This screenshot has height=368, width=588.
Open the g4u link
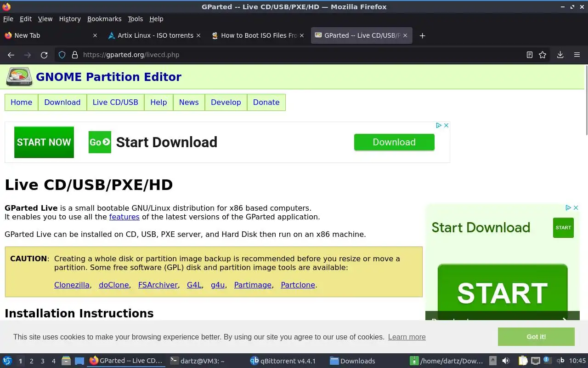(x=218, y=285)
